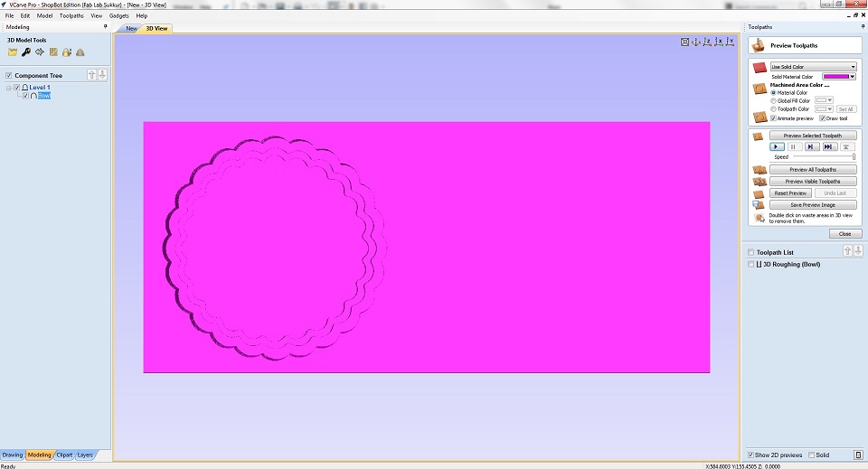Screen dimensions: 868x469
Task: Open the Use Solid Color dropdown
Action: pos(813,66)
